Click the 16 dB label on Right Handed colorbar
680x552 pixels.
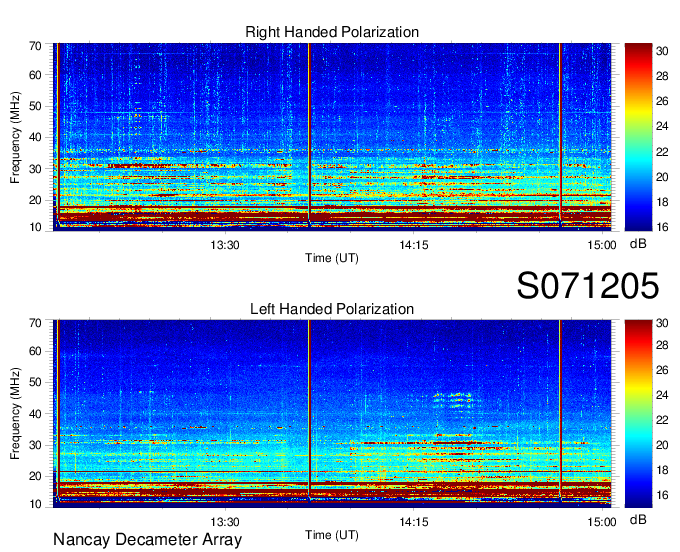662,227
